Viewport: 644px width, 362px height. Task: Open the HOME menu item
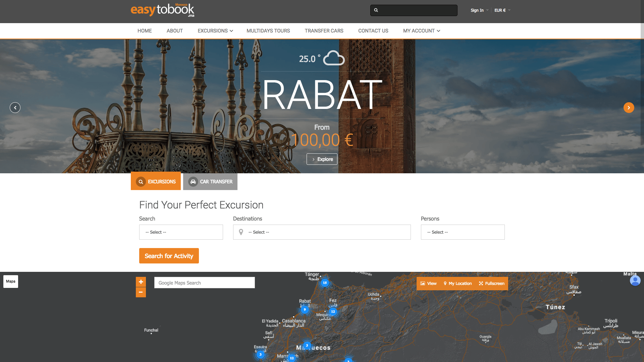[x=145, y=31]
